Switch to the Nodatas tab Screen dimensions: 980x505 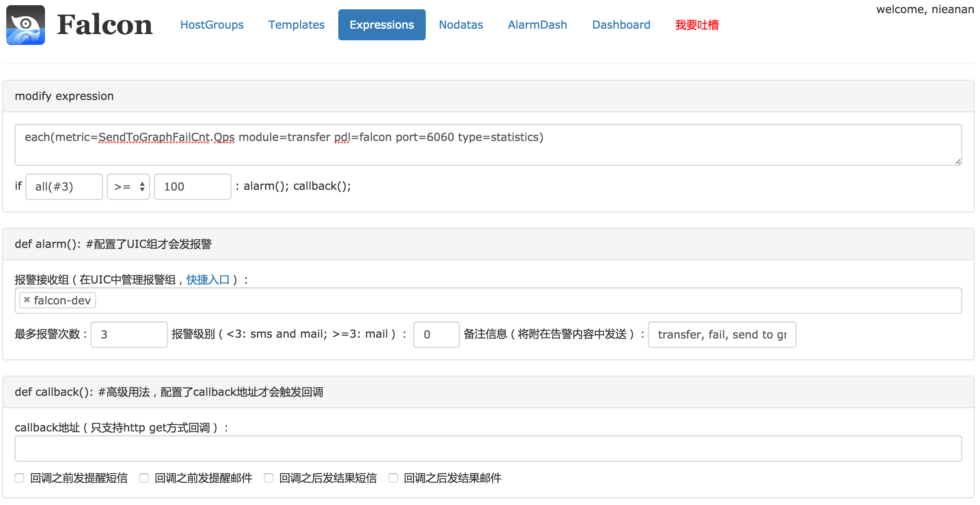(x=461, y=25)
